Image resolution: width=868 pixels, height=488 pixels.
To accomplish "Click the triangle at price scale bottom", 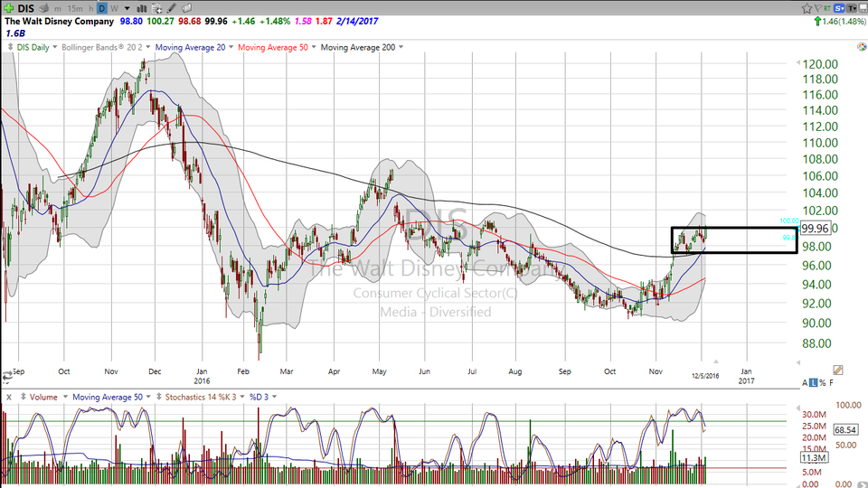I will (x=797, y=363).
